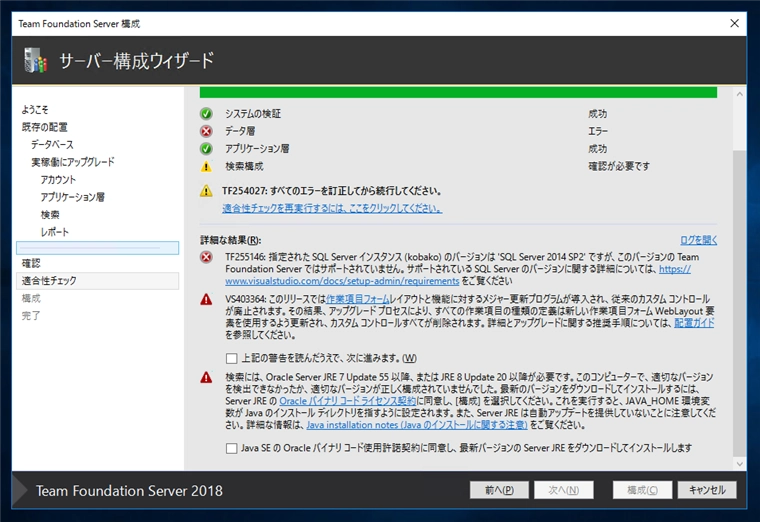
Task: Click the server wizard icon in the header
Action: tap(36, 61)
